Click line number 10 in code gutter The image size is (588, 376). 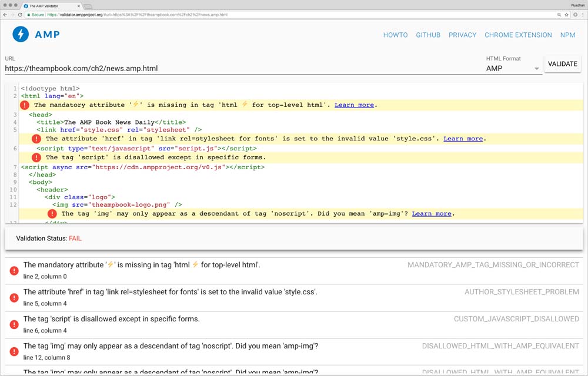click(13, 190)
